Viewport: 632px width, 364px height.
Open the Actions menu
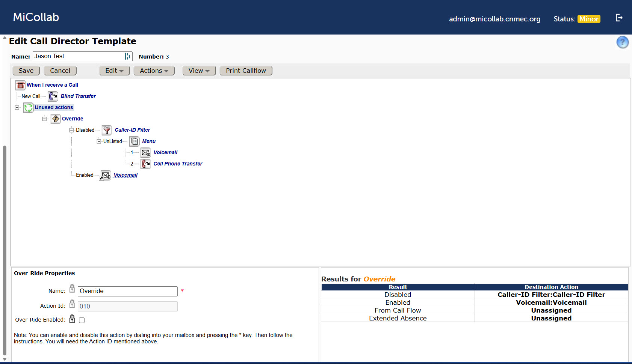154,71
